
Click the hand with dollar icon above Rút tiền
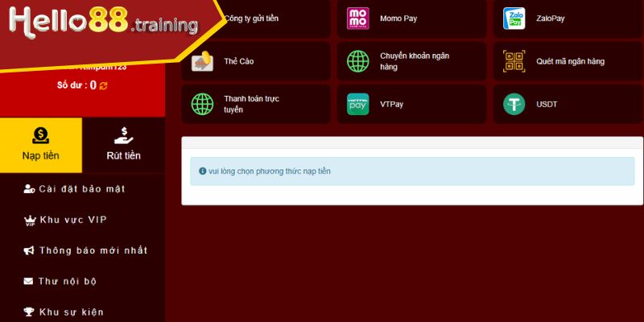click(124, 136)
